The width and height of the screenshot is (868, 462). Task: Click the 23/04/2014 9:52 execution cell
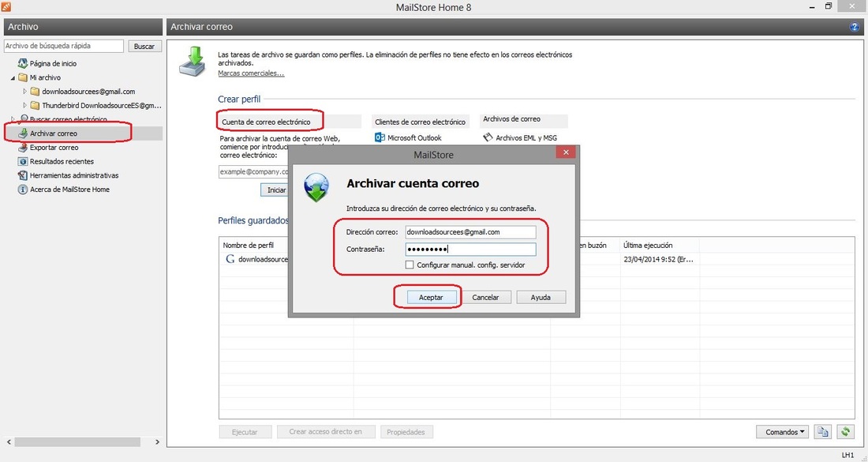[x=660, y=259]
